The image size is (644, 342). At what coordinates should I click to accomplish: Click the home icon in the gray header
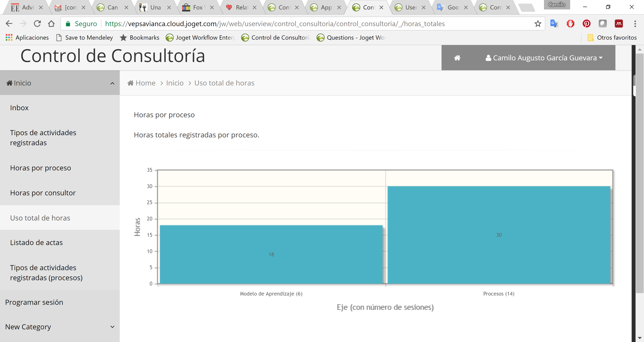tap(457, 58)
